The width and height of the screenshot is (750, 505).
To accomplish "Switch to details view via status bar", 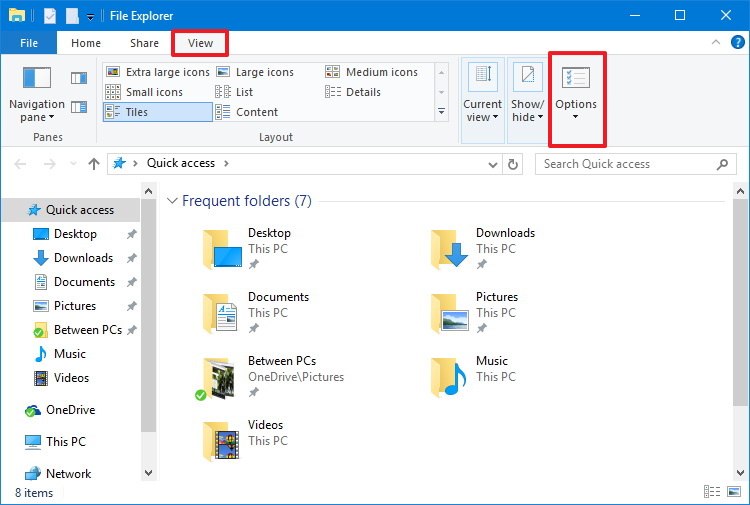I will (712, 492).
